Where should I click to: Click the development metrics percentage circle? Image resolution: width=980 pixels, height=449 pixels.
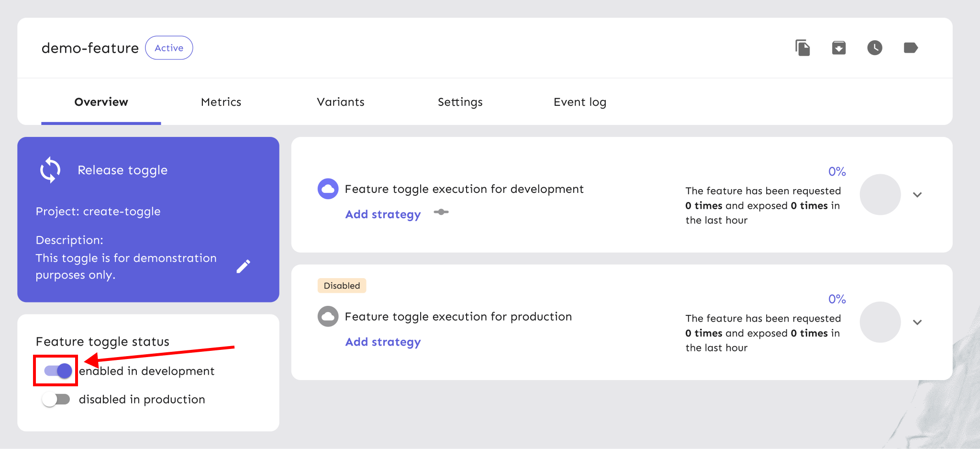click(x=880, y=194)
